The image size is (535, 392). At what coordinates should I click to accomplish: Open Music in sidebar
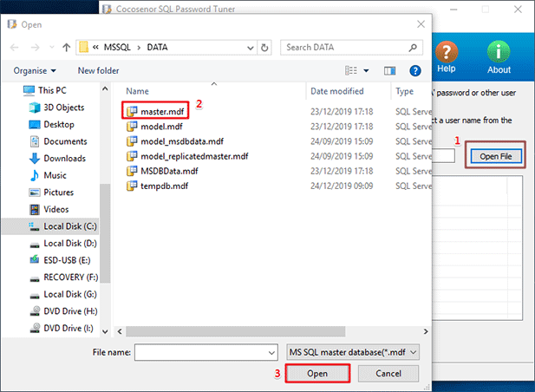(x=48, y=175)
